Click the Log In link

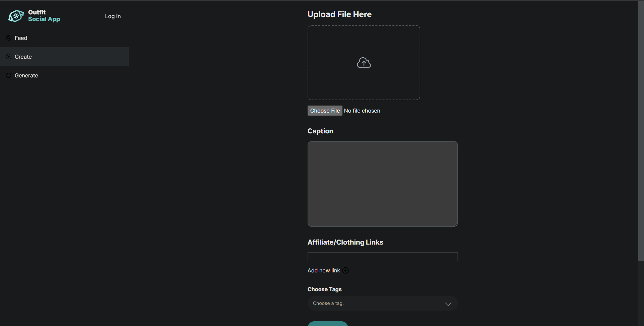click(x=113, y=16)
